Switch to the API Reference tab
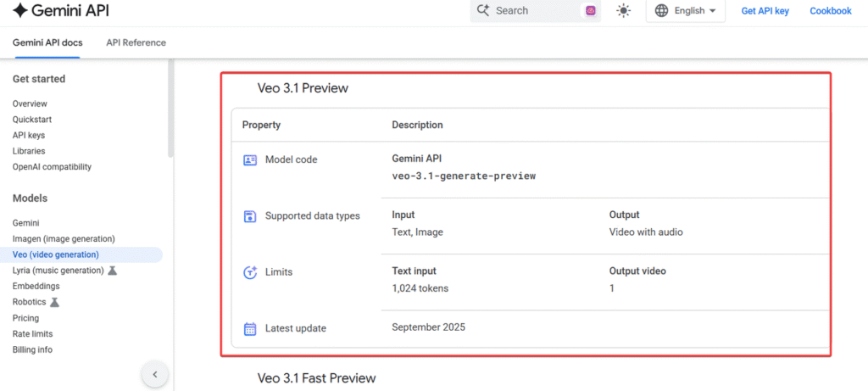This screenshot has height=391, width=868. pos(136,42)
